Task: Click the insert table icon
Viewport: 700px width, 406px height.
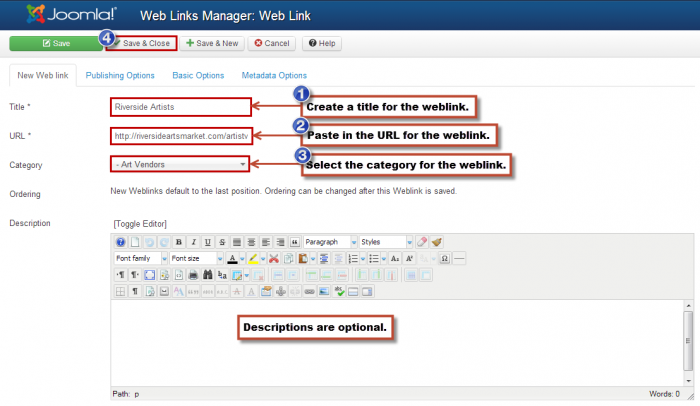Action: point(237,275)
